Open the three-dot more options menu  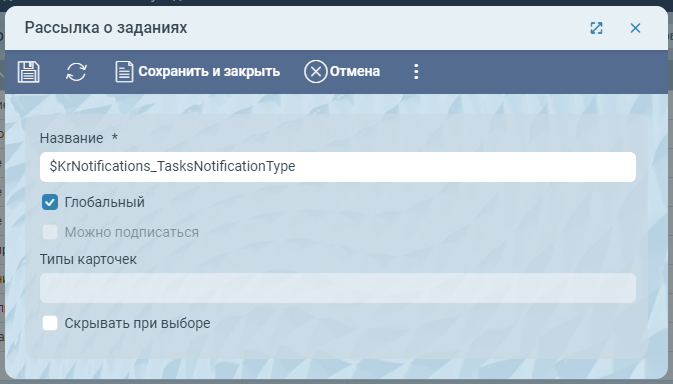click(x=416, y=72)
